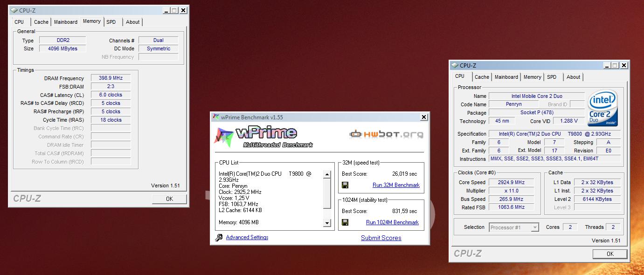
Task: Click CPU-Z title icon in Memory window
Action: click(x=14, y=10)
